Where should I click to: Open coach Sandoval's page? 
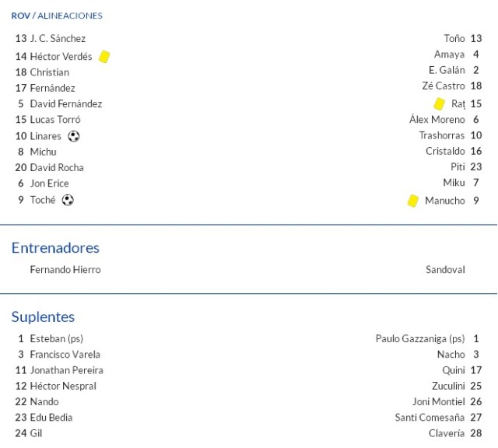click(445, 270)
